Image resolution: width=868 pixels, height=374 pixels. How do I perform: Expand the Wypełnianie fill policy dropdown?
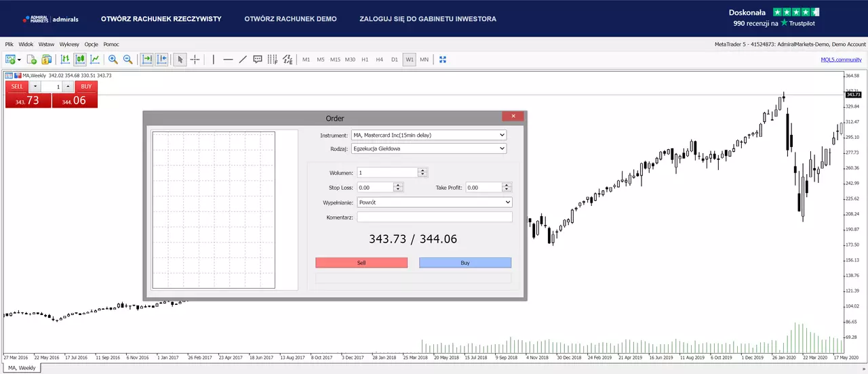(435, 202)
